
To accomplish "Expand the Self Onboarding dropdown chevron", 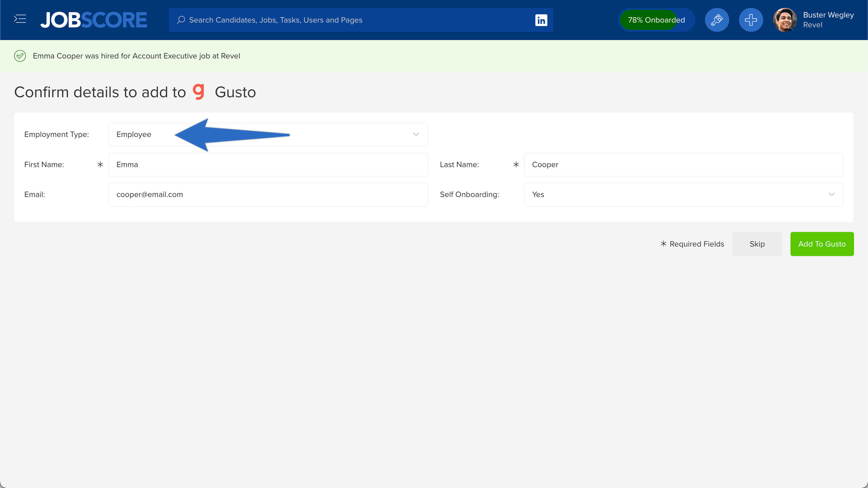I will pyautogui.click(x=831, y=194).
